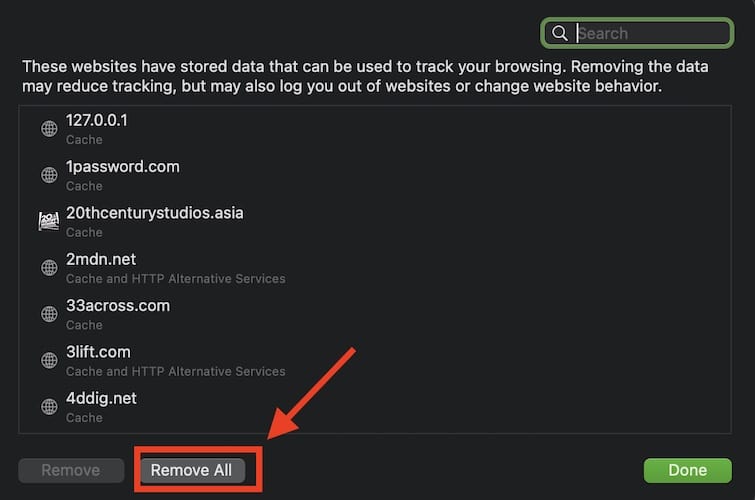Click the globe icon beside 127.0.0.1
Image resolution: width=755 pixels, height=500 pixels.
[49, 129]
